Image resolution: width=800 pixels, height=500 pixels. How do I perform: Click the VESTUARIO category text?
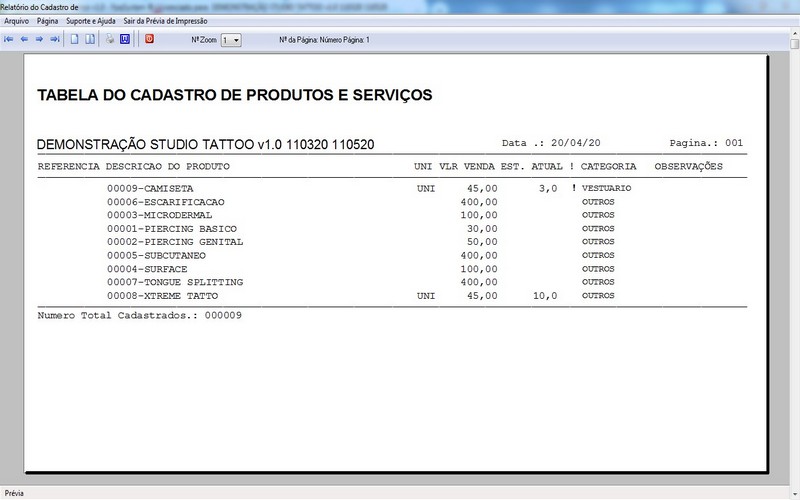coord(606,188)
